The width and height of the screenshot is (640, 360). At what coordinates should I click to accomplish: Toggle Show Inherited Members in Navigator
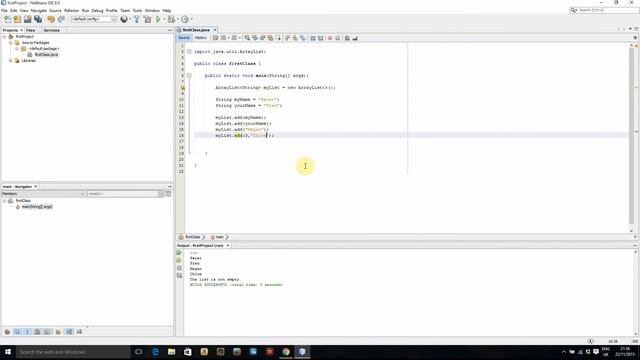tap(7, 332)
